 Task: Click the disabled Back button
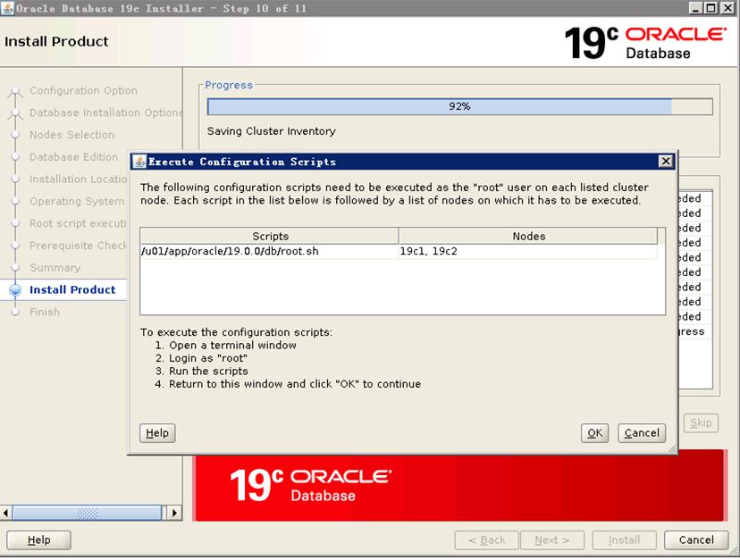click(x=486, y=539)
